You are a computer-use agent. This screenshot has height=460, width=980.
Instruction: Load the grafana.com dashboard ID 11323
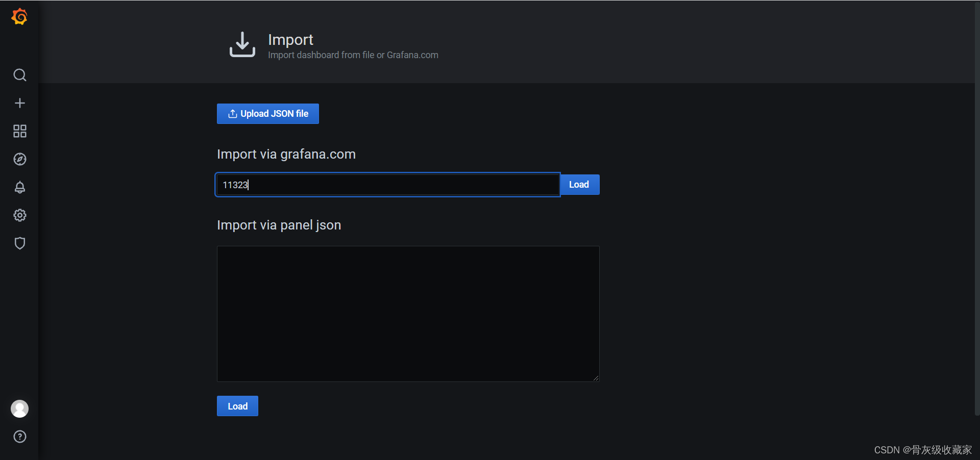[579, 185]
